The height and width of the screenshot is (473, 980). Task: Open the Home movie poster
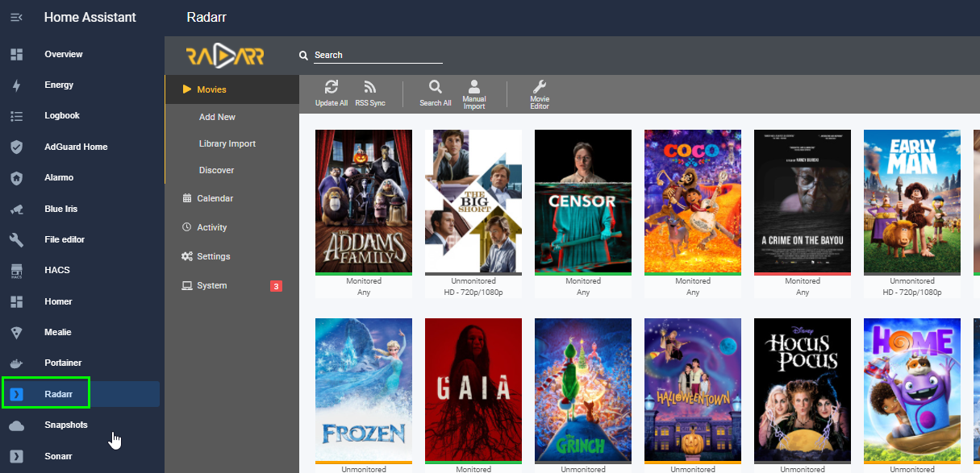[x=912, y=389]
